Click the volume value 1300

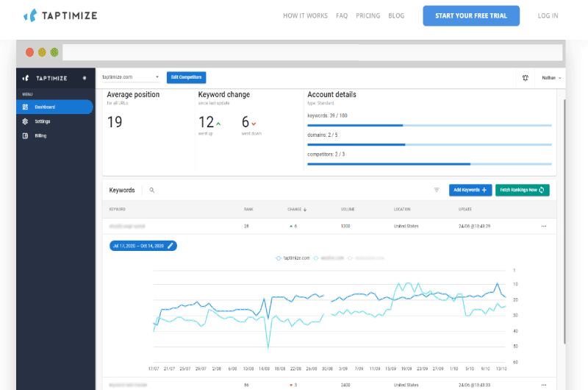click(345, 226)
